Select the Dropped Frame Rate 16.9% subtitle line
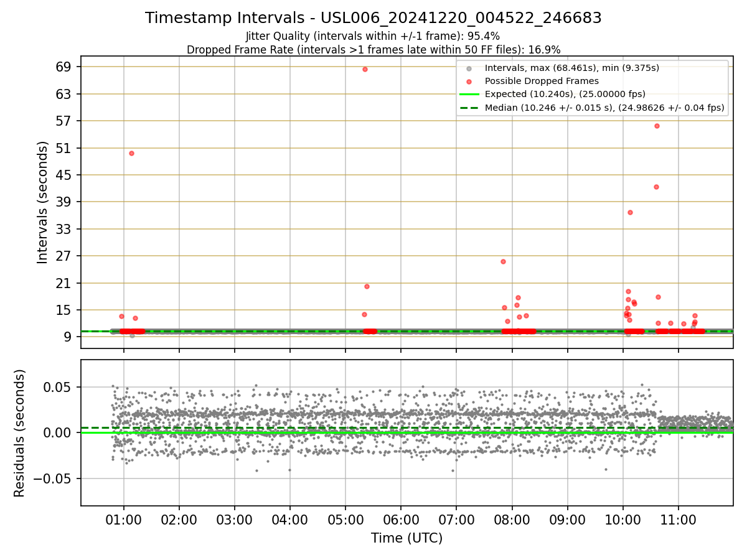This screenshot has width=747, height=560. click(374, 49)
